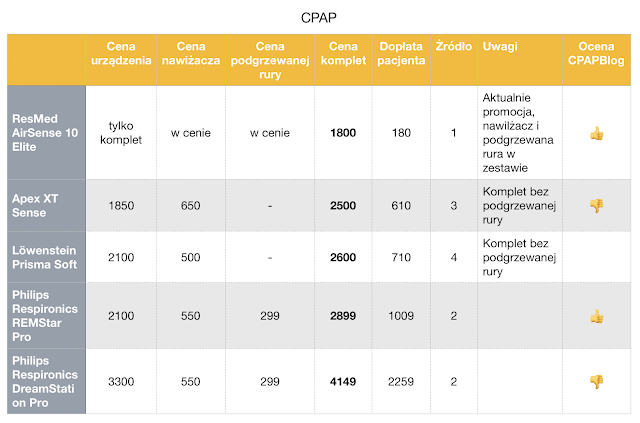Select the 1800 complete price cell
The width and height of the screenshot is (640, 423).
[344, 133]
